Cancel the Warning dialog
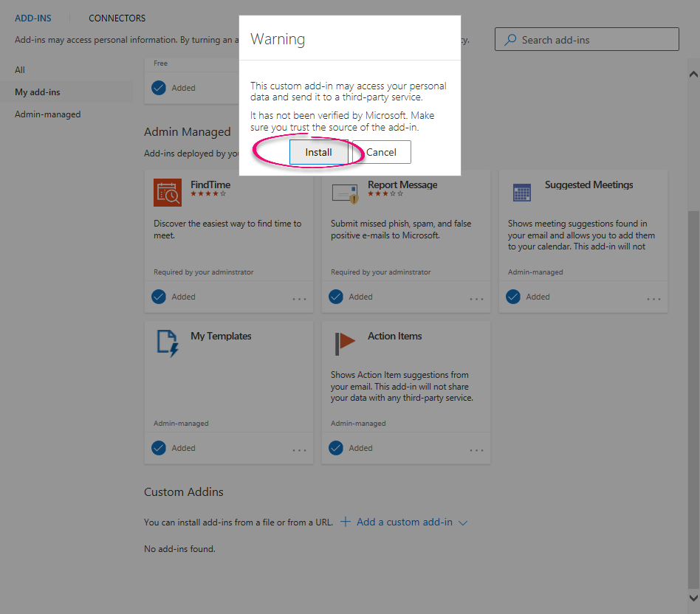Screen dimensions: 700x614 [x=381, y=152]
